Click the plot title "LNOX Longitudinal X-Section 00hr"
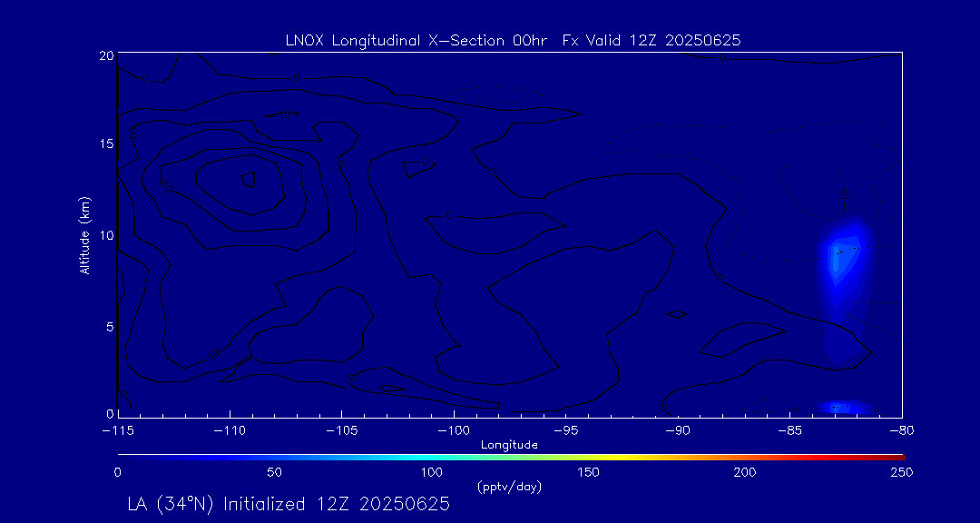The width and height of the screenshot is (980, 523). (x=415, y=41)
